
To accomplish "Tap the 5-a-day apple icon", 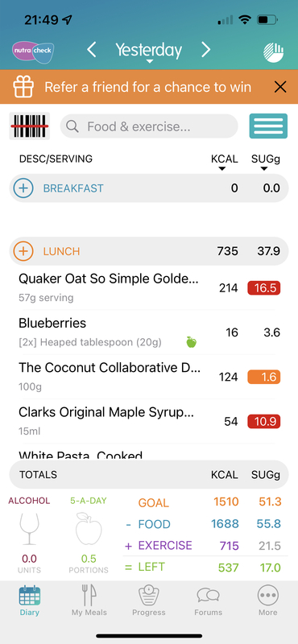I will 89,529.
